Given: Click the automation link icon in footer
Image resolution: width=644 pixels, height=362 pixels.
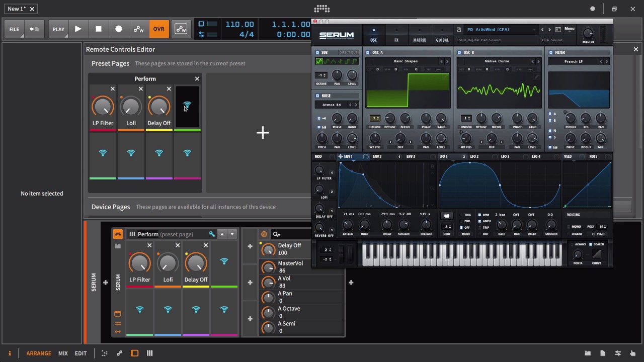Looking at the screenshot, I should click(x=119, y=353).
